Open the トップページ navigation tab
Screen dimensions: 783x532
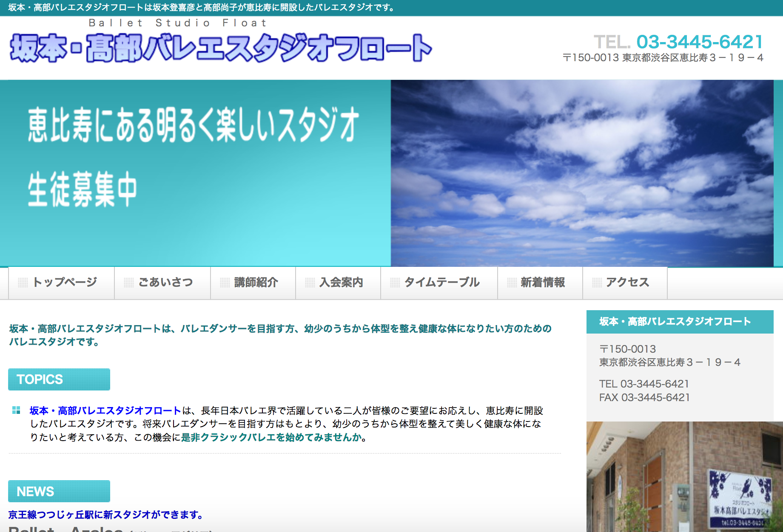tap(61, 283)
